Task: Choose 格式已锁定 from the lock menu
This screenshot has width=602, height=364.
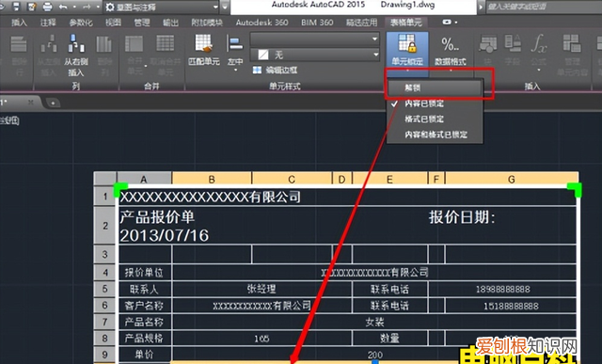Action: tap(435, 119)
